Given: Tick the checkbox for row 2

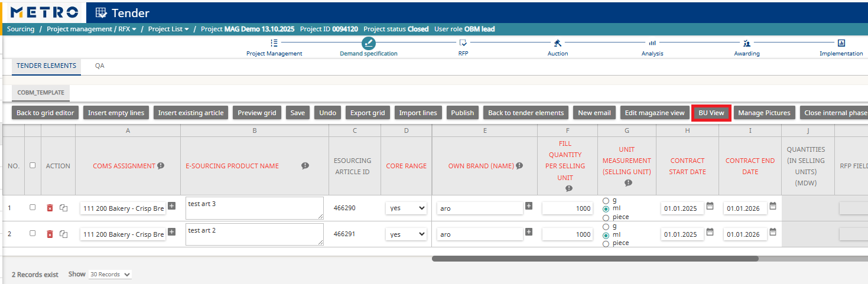Looking at the screenshot, I should pos(32,233).
